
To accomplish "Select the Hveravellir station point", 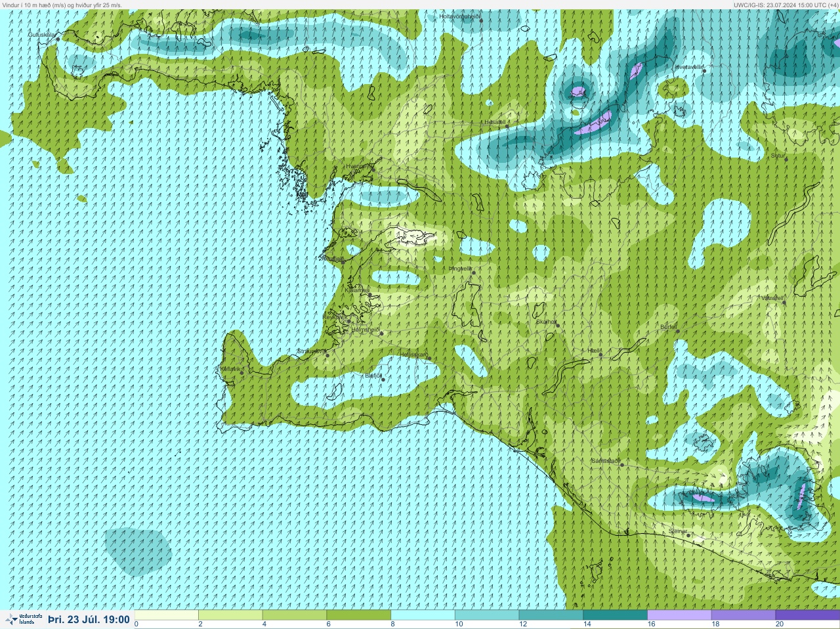I will pos(704,71).
